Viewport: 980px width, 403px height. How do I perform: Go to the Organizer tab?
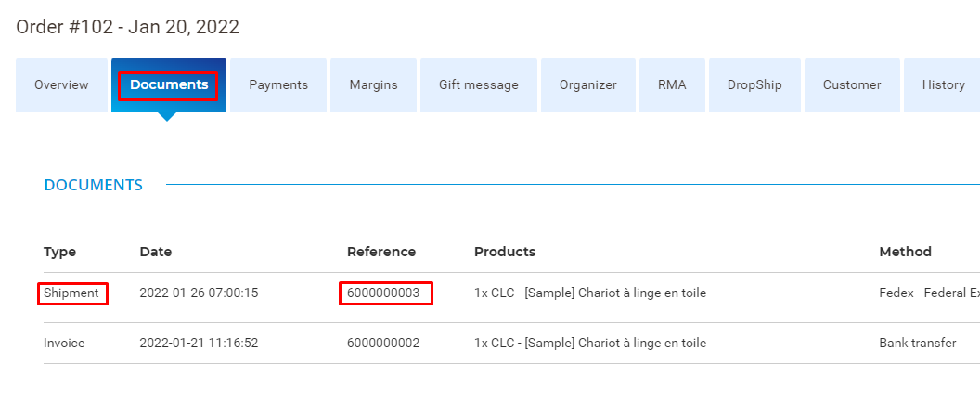(588, 85)
